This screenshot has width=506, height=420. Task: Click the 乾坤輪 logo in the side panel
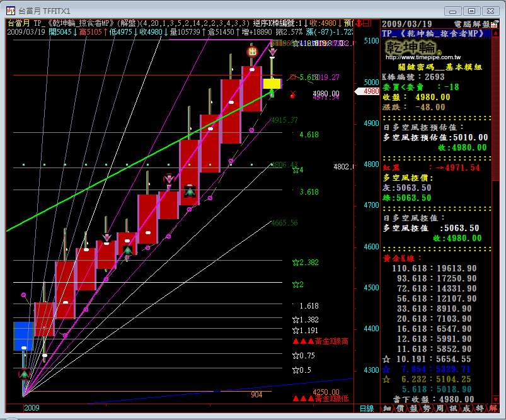(x=413, y=48)
